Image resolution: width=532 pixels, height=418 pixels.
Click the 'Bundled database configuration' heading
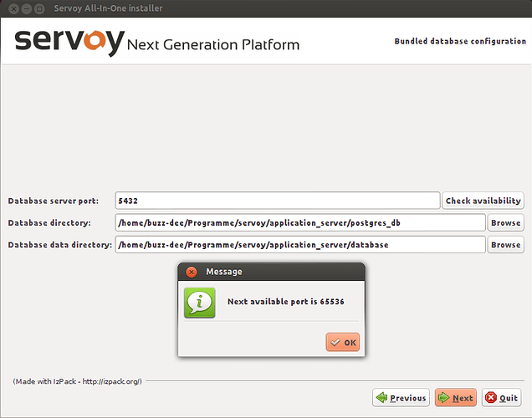[x=460, y=41]
